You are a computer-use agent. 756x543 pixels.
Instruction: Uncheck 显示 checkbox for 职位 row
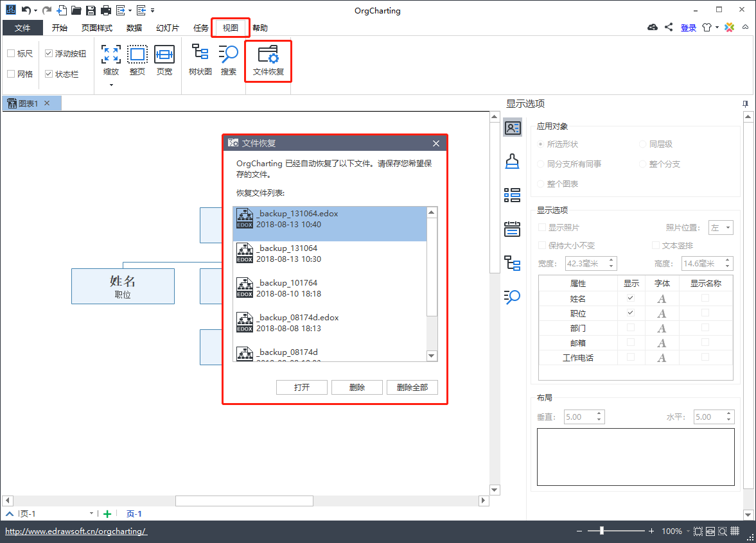pyautogui.click(x=631, y=313)
